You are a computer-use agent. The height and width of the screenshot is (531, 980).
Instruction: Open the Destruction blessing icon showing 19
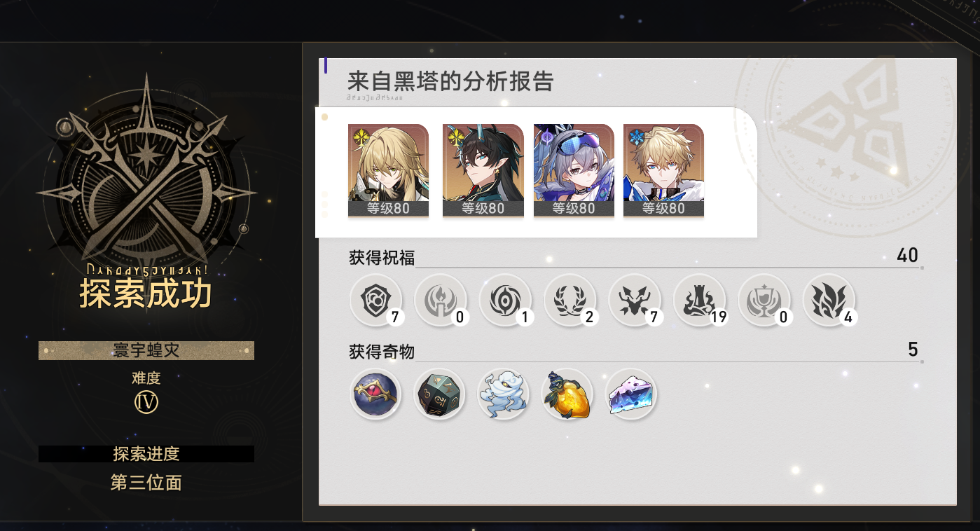pos(700,300)
